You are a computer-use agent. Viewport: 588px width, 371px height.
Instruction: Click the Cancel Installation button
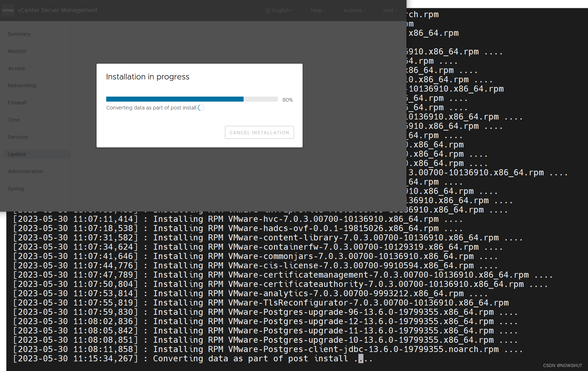click(259, 132)
